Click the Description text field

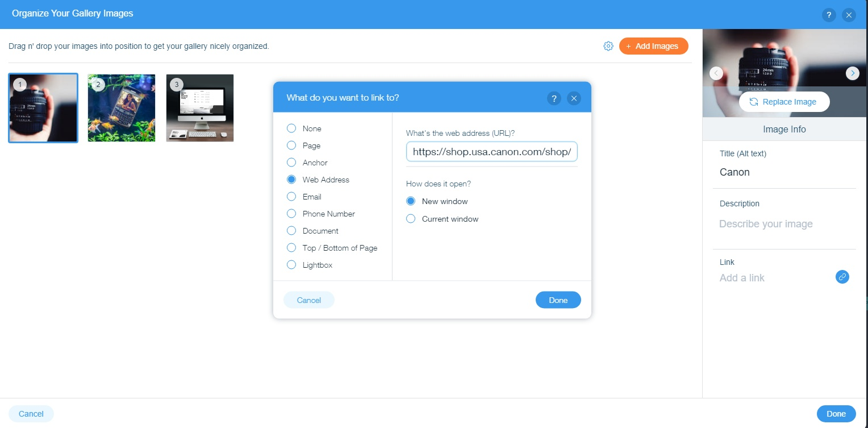pyautogui.click(x=784, y=224)
